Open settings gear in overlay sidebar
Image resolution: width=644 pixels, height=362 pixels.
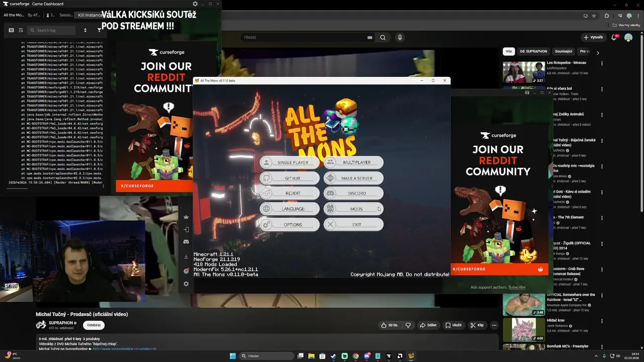point(186,284)
